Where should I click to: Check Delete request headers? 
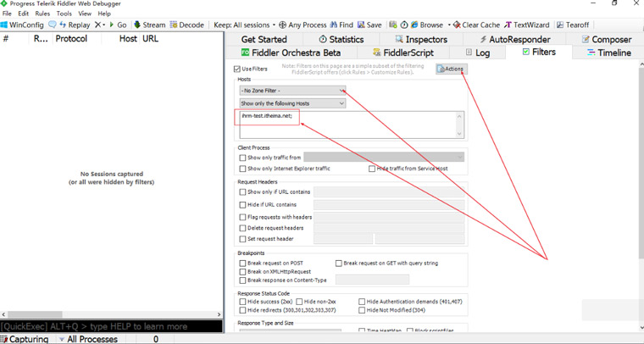point(242,228)
